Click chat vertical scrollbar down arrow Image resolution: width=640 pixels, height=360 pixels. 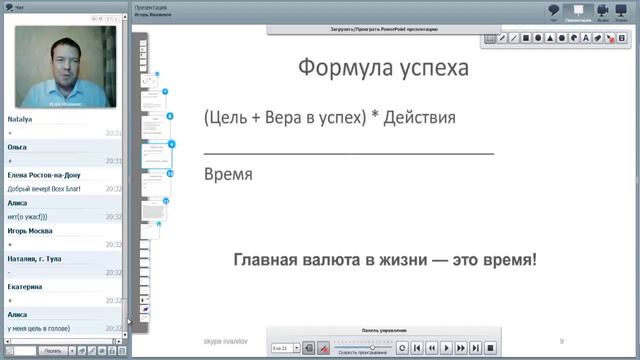click(x=125, y=335)
